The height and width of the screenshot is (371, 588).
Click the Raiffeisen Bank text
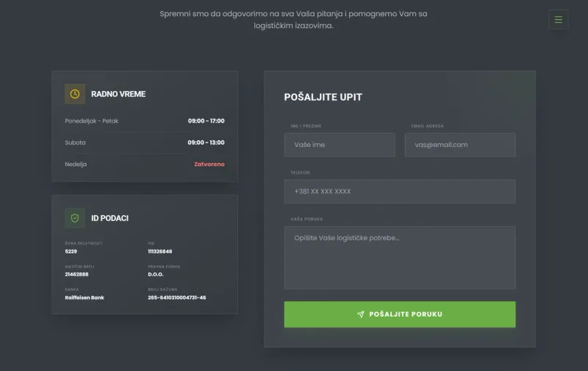85,298
